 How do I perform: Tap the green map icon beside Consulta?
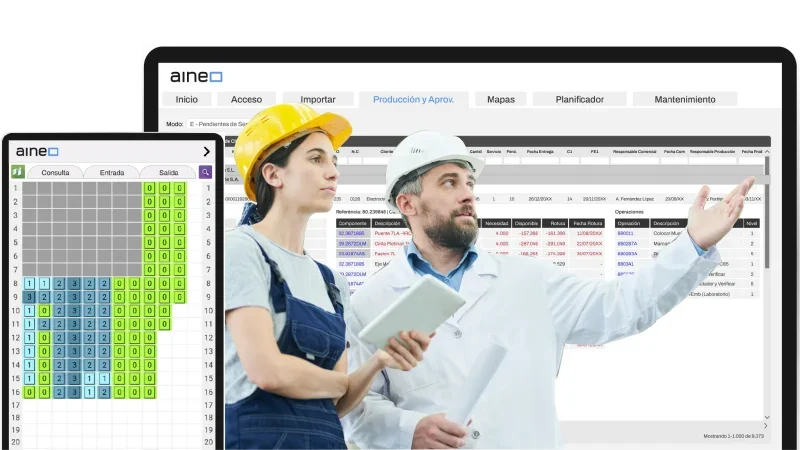[18, 172]
